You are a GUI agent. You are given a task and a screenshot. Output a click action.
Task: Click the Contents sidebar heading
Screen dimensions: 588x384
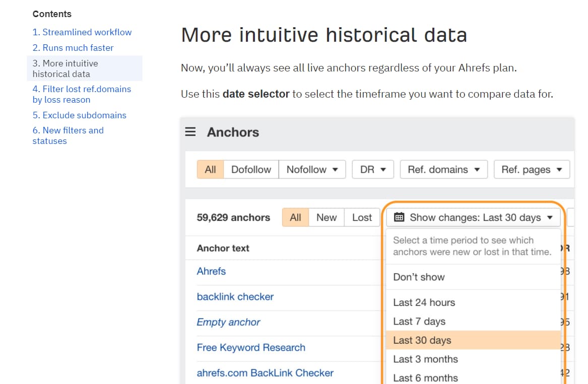52,14
